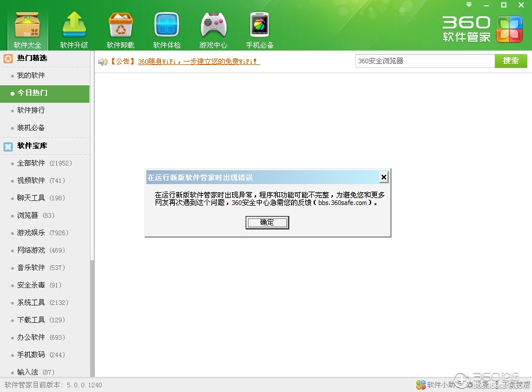Close the error dialog with its X
Screen dimensions: 532x392
tap(384, 177)
